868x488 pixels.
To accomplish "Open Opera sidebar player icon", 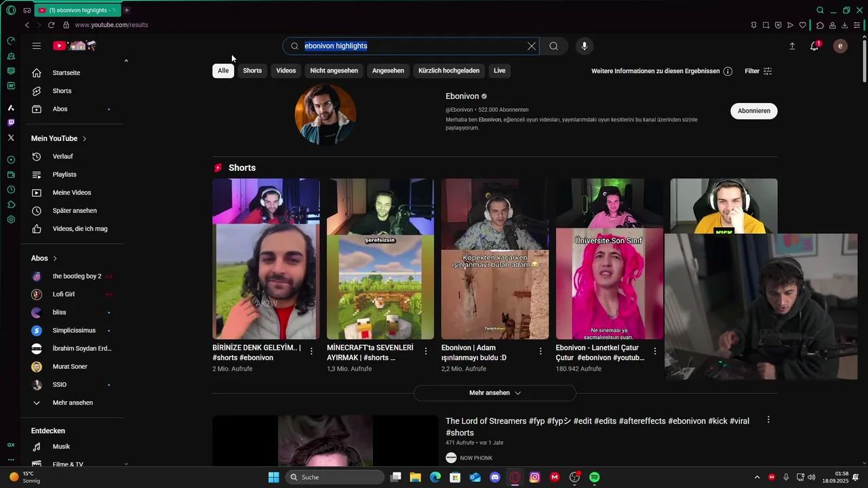I will click(x=11, y=160).
